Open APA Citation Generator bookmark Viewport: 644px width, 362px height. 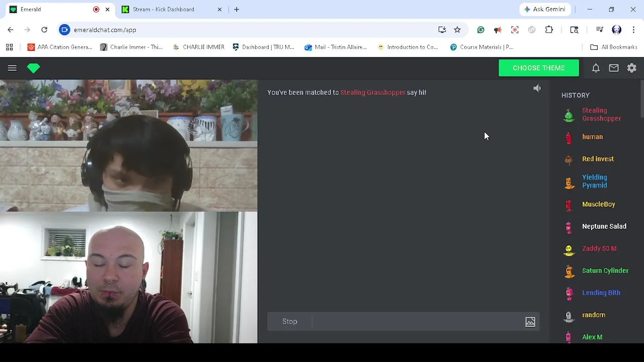60,47
